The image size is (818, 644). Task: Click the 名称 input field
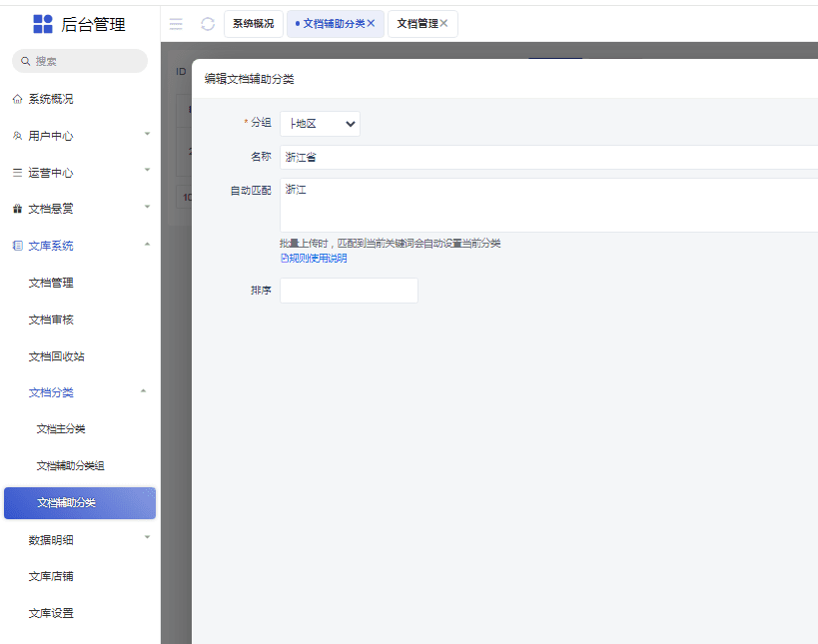[x=547, y=158]
